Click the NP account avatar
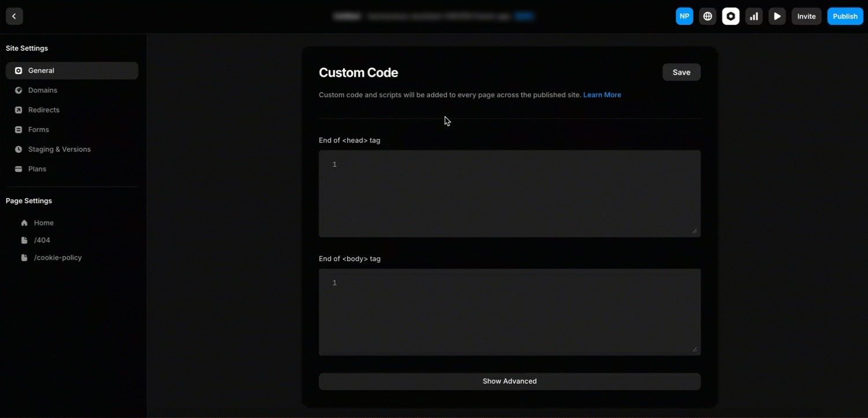This screenshot has height=418, width=868. (684, 16)
